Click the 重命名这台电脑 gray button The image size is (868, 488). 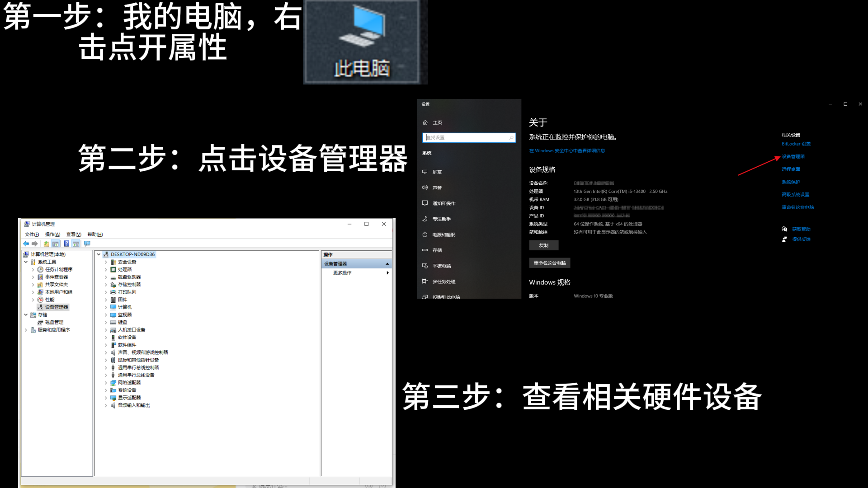coord(550,263)
